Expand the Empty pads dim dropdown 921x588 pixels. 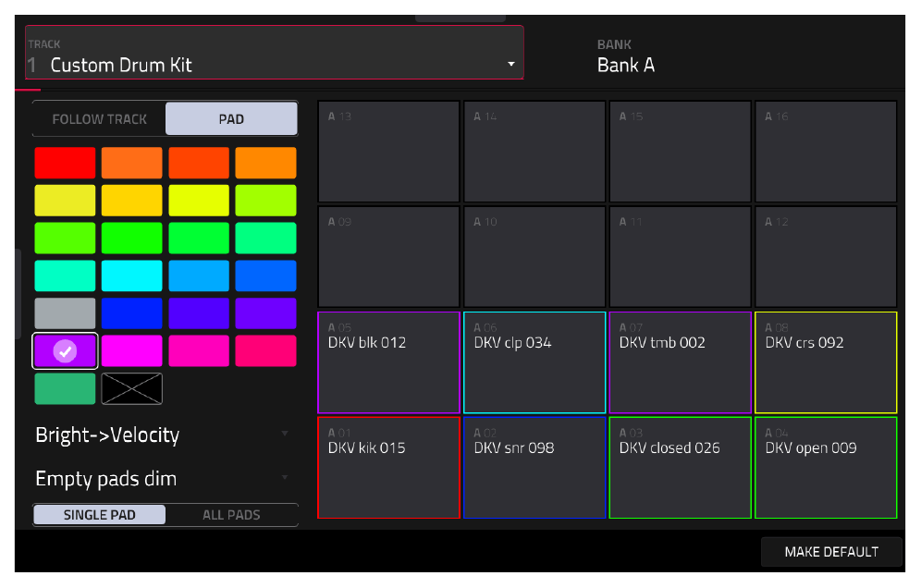point(163,479)
